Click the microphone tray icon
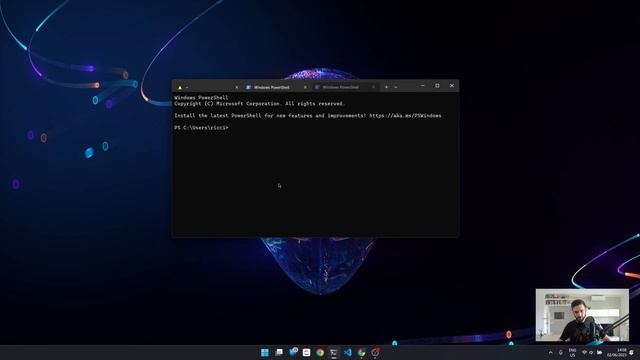This screenshot has width=640, height=360. tap(561, 353)
